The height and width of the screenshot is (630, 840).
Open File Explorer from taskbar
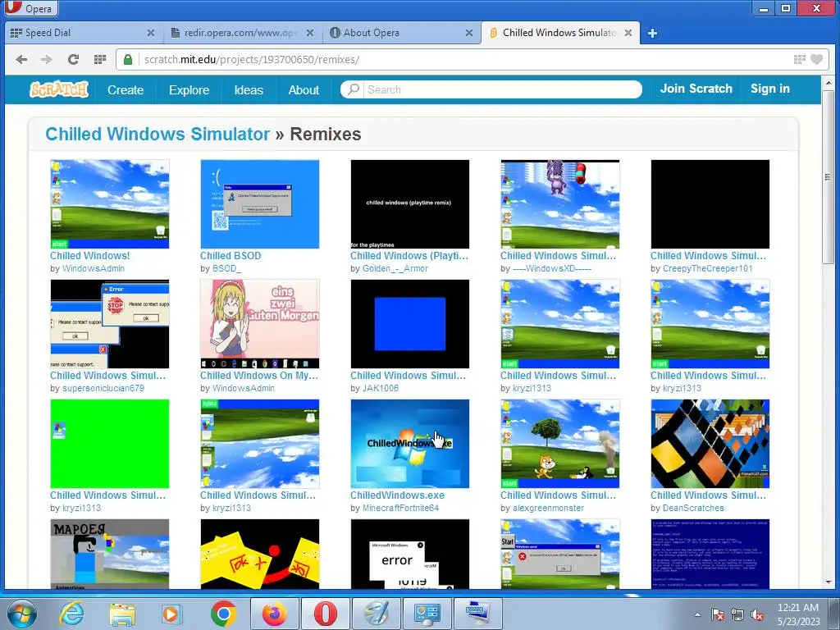[122, 614]
